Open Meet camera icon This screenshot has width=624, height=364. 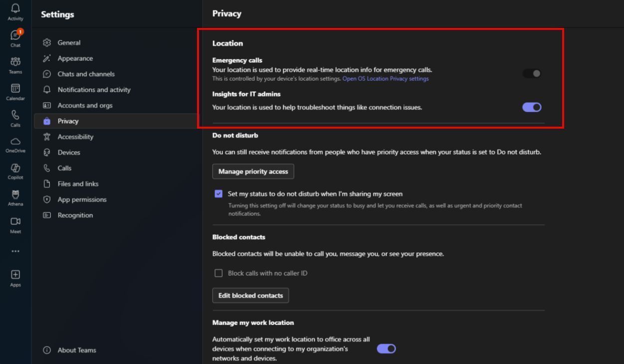[15, 224]
